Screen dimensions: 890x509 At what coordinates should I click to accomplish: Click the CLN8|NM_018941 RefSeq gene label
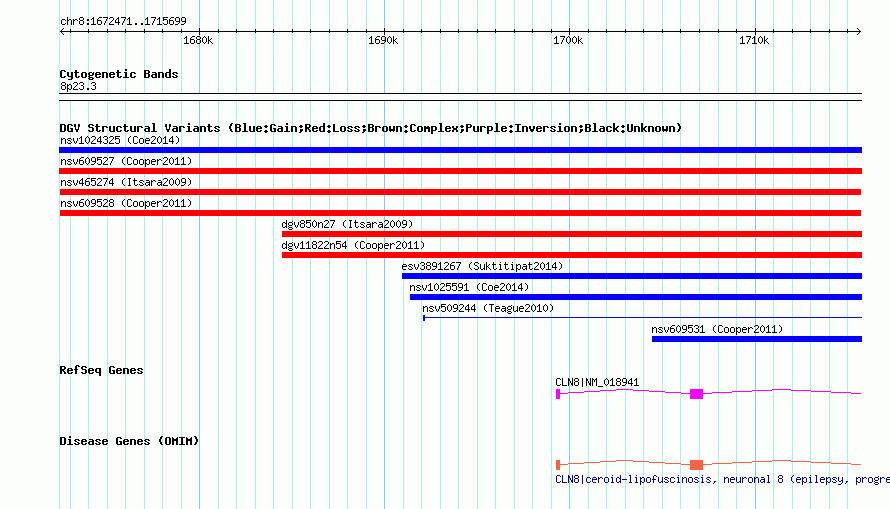click(597, 382)
